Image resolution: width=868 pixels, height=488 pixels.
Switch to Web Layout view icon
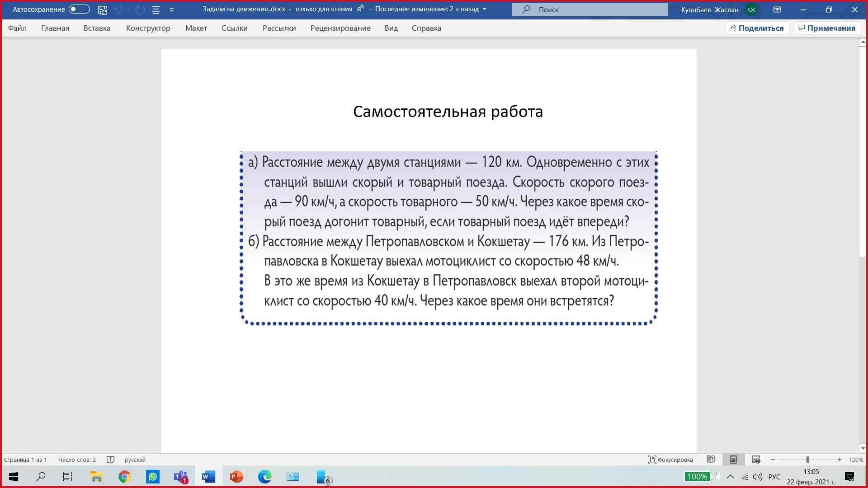756,460
